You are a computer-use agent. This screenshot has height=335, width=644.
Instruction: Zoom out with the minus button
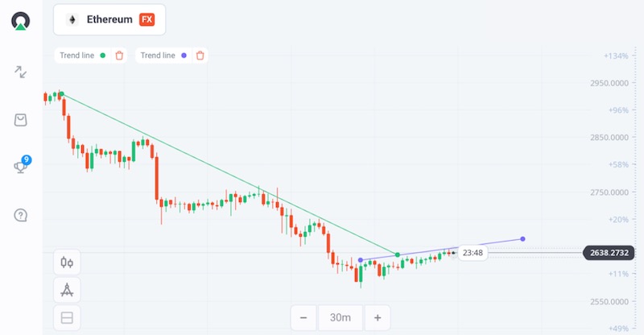(x=303, y=317)
